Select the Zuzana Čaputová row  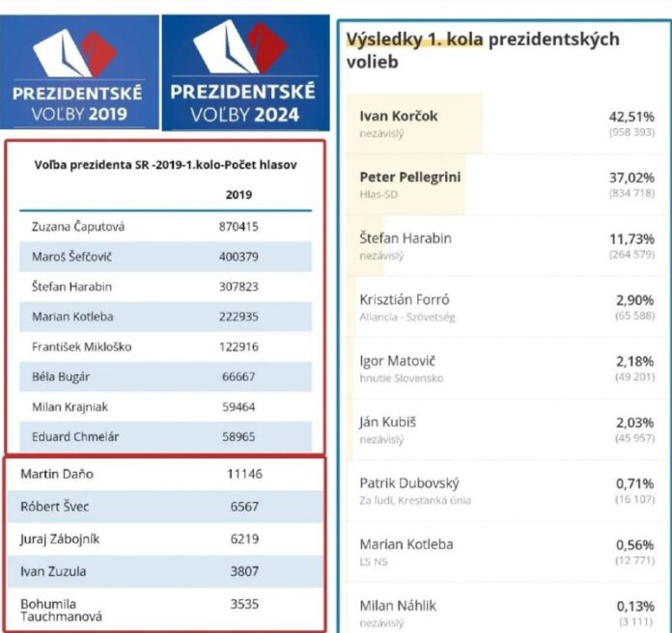pos(166,227)
